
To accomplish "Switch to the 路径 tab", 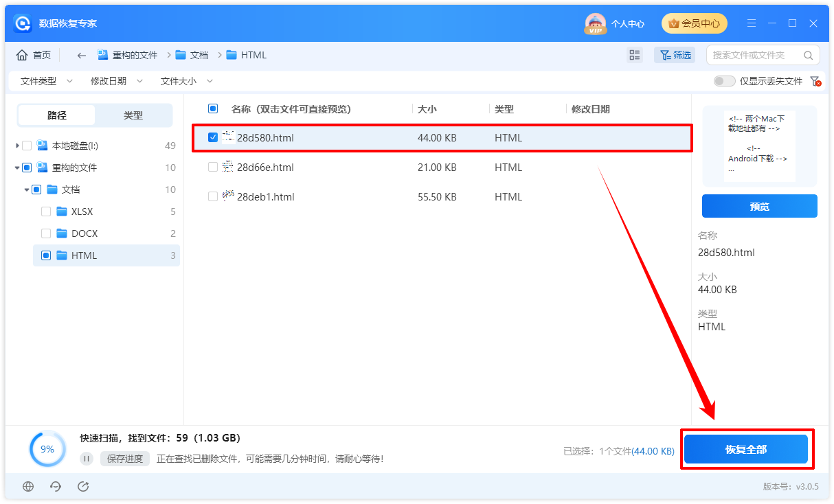I will (57, 115).
